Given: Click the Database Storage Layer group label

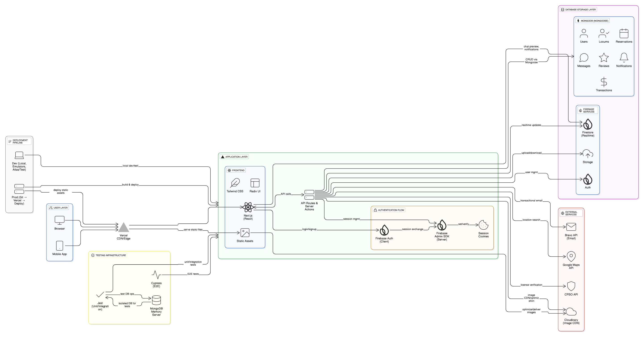Looking at the screenshot, I should pyautogui.click(x=578, y=10).
